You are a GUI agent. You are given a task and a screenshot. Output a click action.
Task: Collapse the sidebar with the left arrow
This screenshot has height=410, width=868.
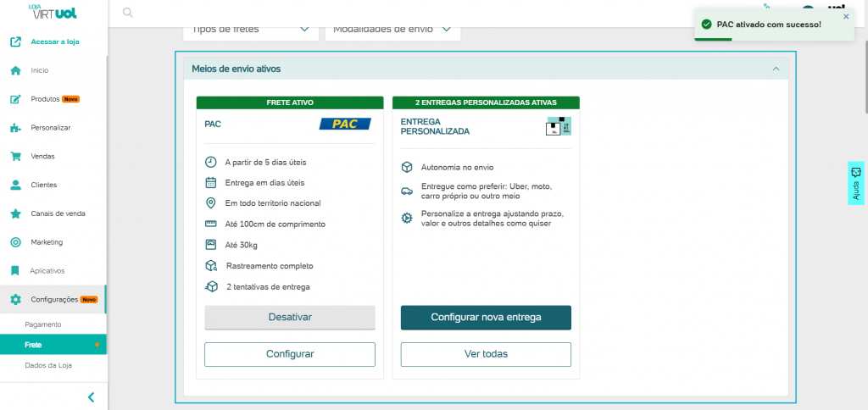(x=91, y=396)
